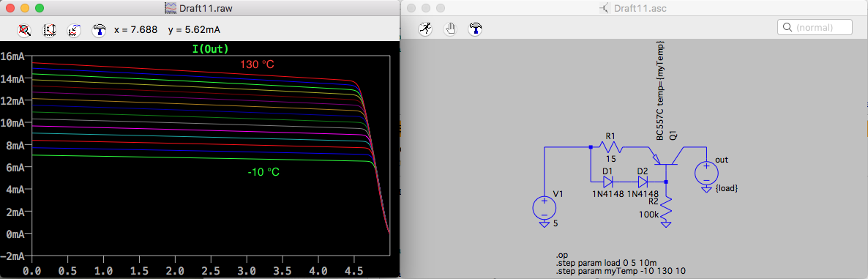Click the schematic search field
The height and width of the screenshot is (279, 868).
click(815, 27)
